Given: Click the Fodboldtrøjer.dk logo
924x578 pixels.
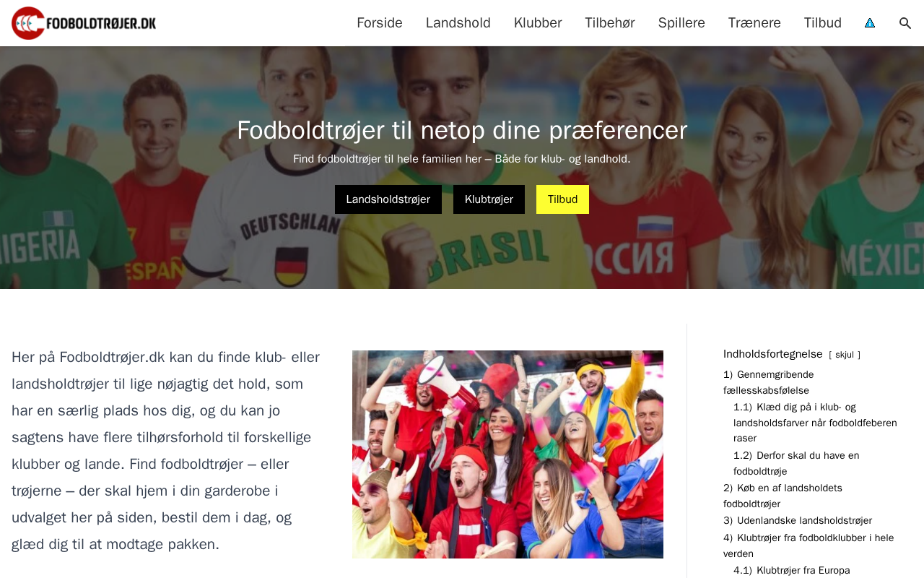Looking at the screenshot, I should [84, 23].
